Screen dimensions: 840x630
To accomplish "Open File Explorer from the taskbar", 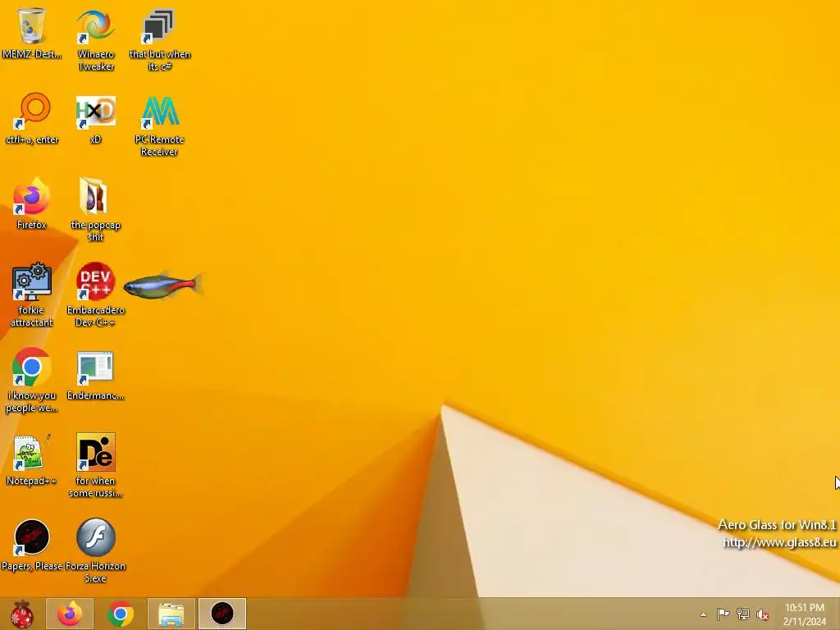I will point(171,614).
